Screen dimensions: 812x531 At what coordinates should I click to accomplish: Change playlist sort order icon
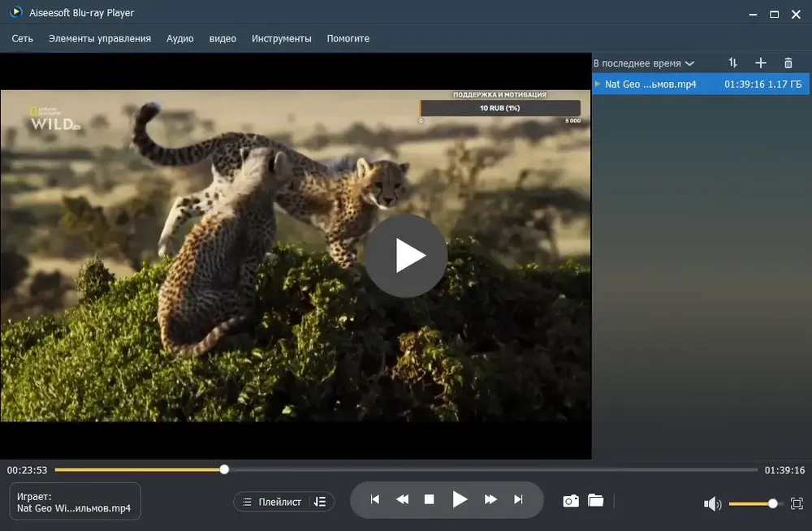tap(732, 63)
